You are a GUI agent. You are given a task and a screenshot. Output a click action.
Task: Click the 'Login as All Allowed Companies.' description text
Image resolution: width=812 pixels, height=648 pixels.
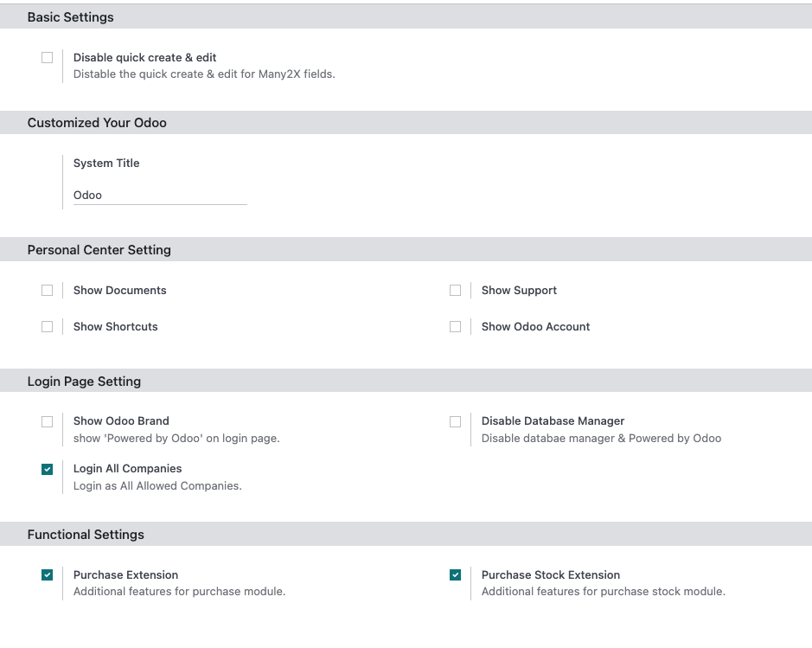pos(157,486)
